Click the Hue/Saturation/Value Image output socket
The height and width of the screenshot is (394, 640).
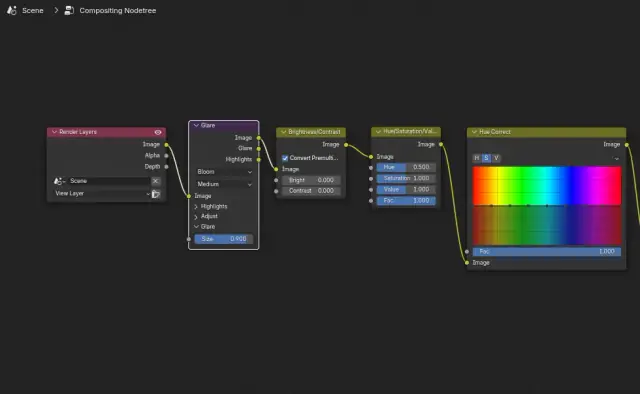(x=441, y=144)
